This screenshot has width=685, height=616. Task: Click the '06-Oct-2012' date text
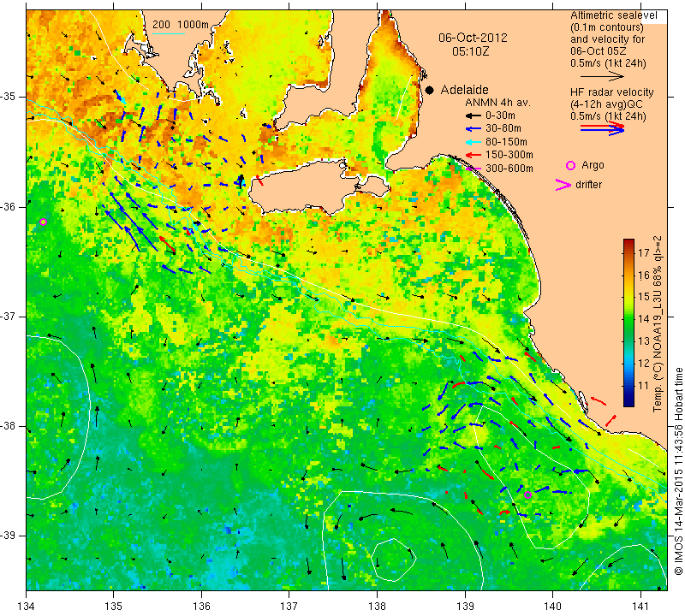point(473,38)
